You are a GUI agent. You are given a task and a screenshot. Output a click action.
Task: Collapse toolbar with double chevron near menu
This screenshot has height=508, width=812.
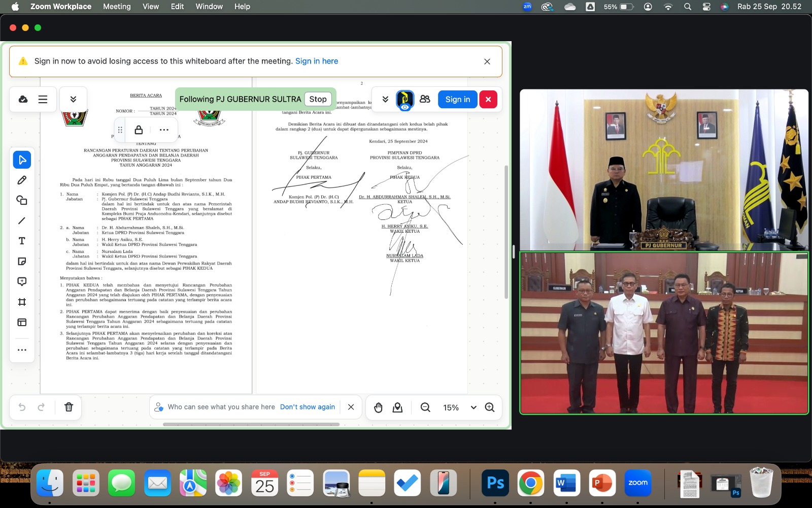point(73,100)
